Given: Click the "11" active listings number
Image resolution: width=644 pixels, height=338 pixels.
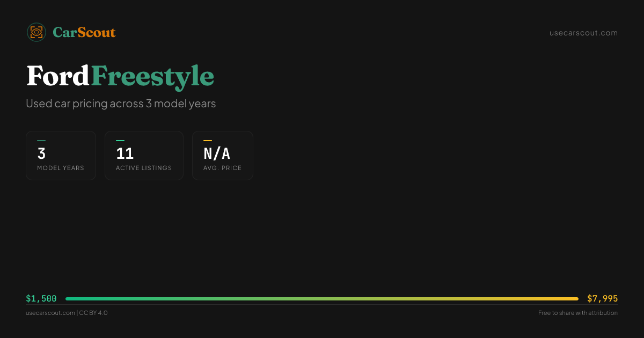Looking at the screenshot, I should click(x=125, y=154).
